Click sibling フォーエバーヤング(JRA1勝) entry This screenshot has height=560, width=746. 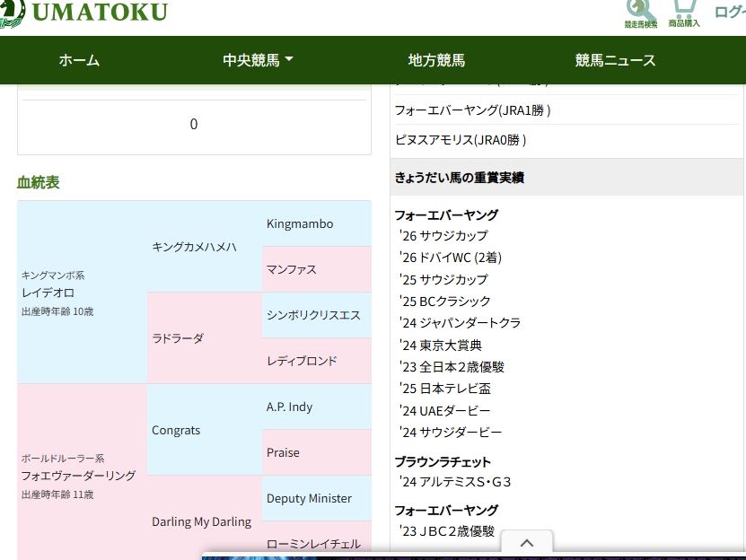click(472, 109)
